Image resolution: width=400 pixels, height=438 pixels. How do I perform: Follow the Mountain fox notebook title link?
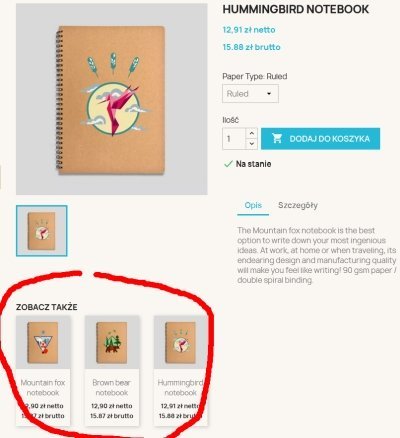[x=43, y=388]
